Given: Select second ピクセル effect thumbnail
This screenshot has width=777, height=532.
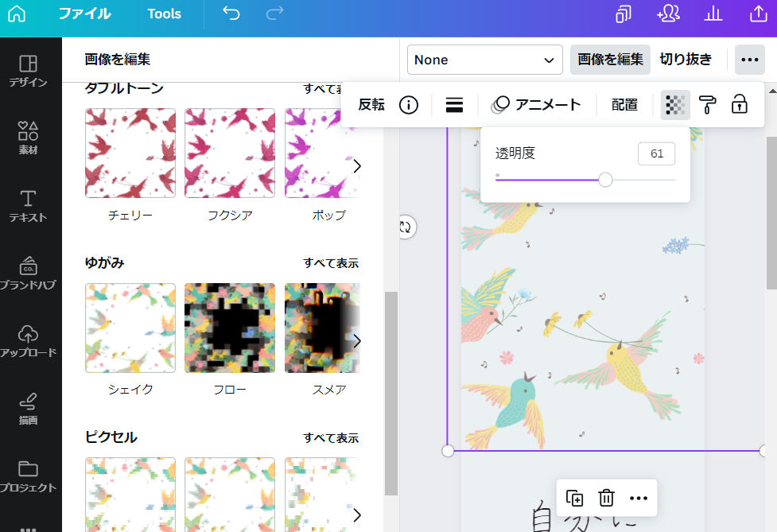Looking at the screenshot, I should [230, 495].
